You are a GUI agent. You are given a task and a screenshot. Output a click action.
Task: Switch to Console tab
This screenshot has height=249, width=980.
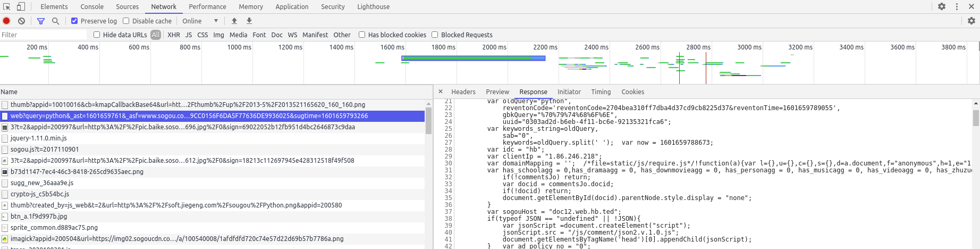click(x=92, y=6)
